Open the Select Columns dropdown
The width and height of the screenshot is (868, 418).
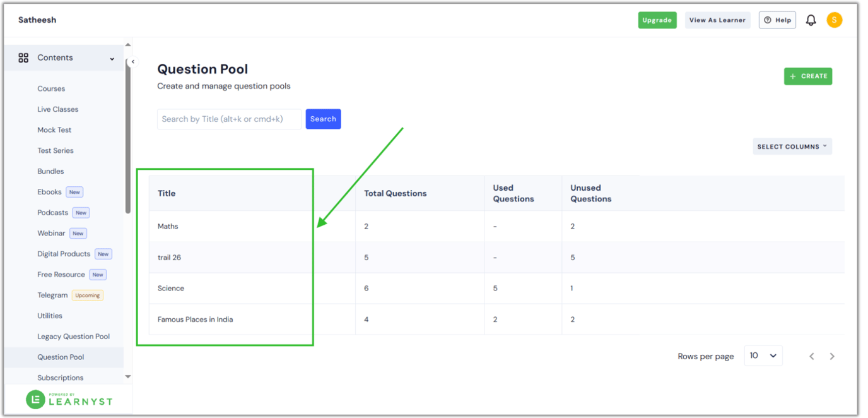(x=792, y=146)
